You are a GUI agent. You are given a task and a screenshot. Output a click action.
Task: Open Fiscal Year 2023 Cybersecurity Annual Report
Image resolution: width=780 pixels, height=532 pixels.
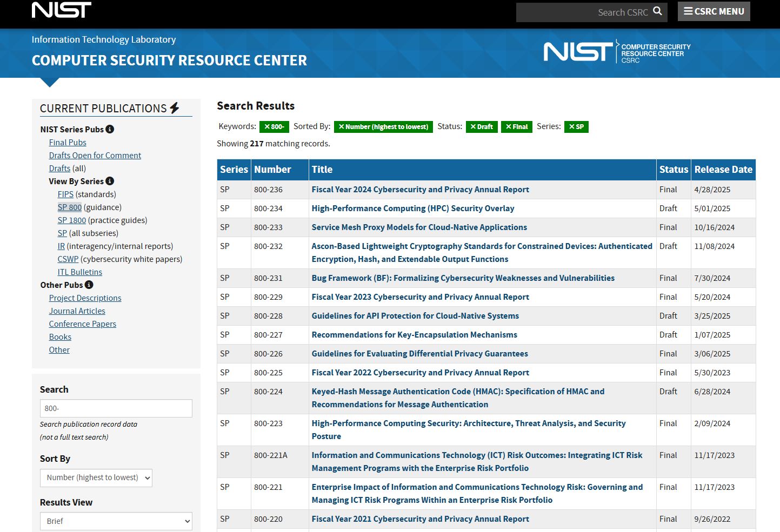coord(421,297)
